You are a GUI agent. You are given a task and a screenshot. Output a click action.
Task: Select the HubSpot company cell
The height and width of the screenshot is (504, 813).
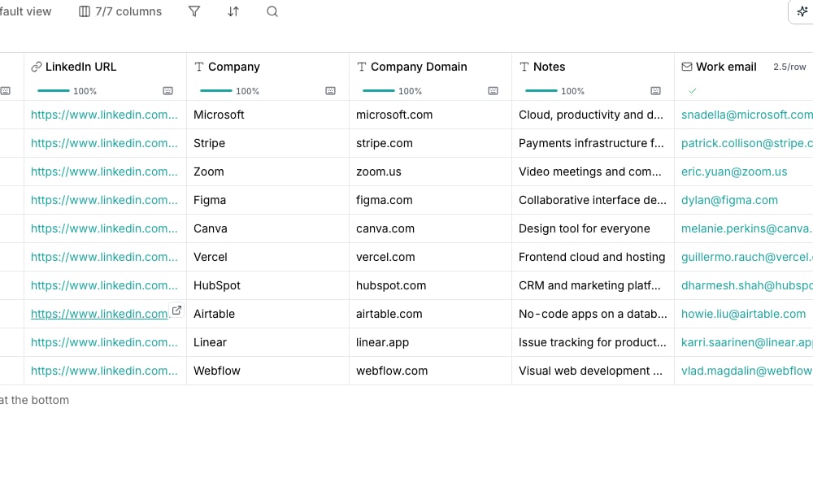[x=267, y=285]
